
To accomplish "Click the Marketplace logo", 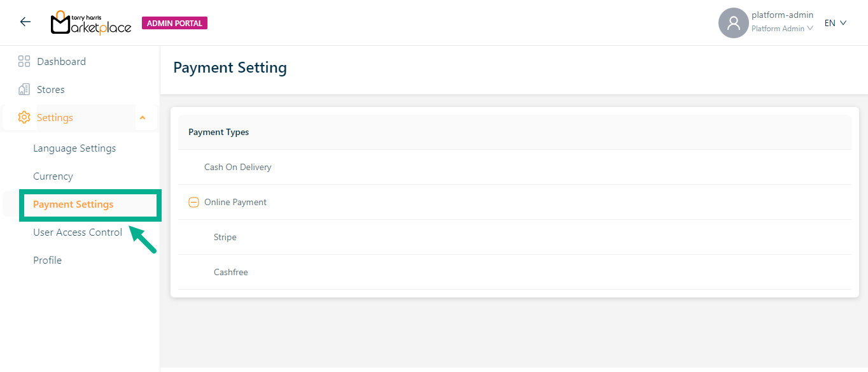I will point(91,23).
